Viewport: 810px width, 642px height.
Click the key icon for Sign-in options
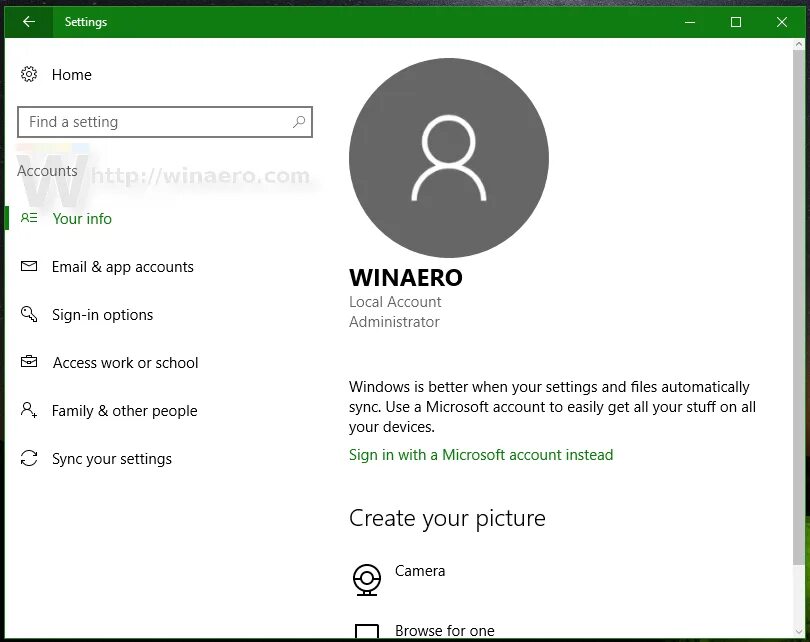click(29, 314)
